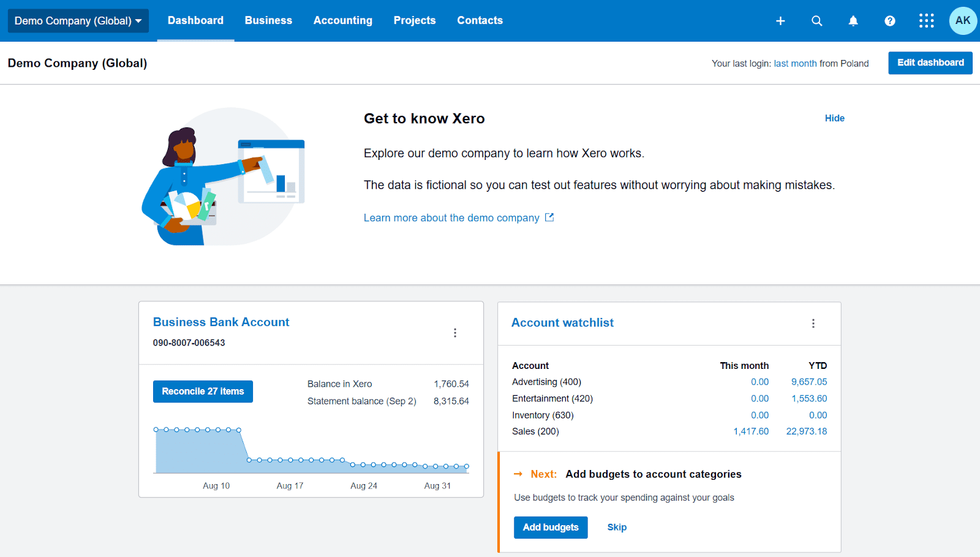Click the Add budgets button
This screenshot has height=557, width=980.
(550, 527)
